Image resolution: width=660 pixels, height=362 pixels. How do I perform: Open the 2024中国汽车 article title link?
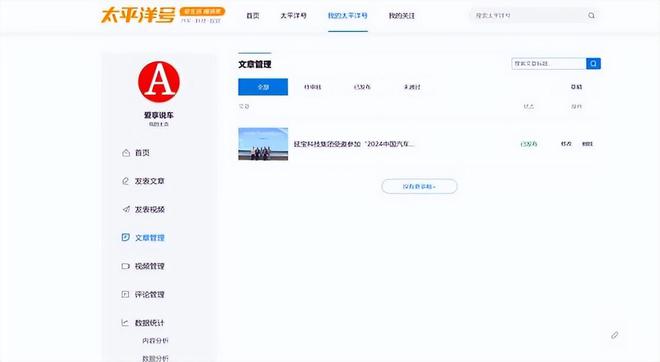[x=354, y=144]
